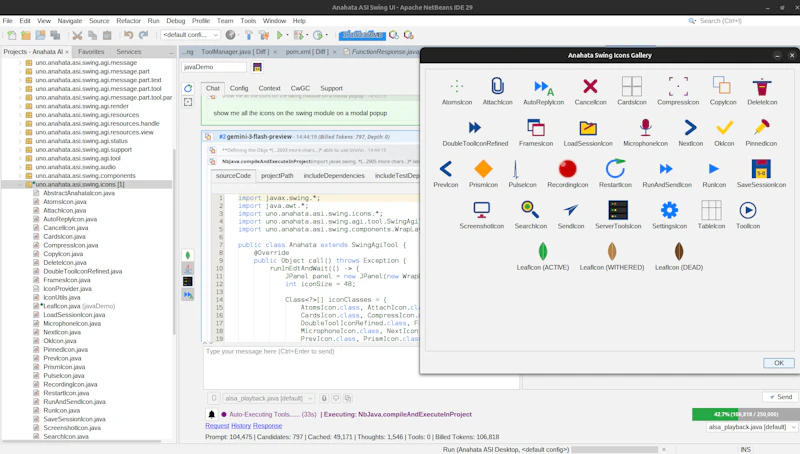800x454 pixels.
Task: Click the CopyIcon in the gallery
Action: point(722,86)
